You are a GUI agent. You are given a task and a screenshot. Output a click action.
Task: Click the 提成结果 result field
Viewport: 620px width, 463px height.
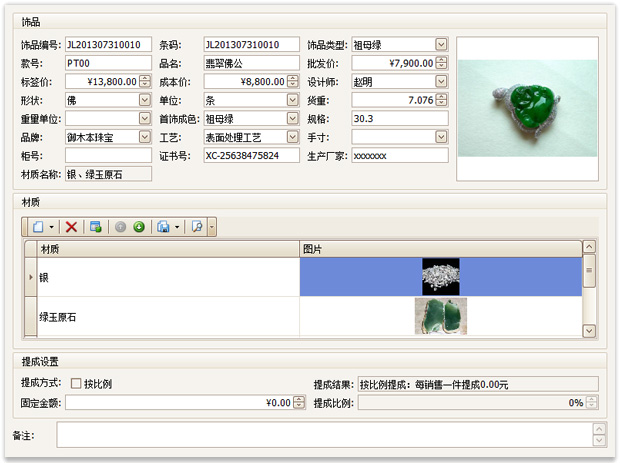(478, 384)
